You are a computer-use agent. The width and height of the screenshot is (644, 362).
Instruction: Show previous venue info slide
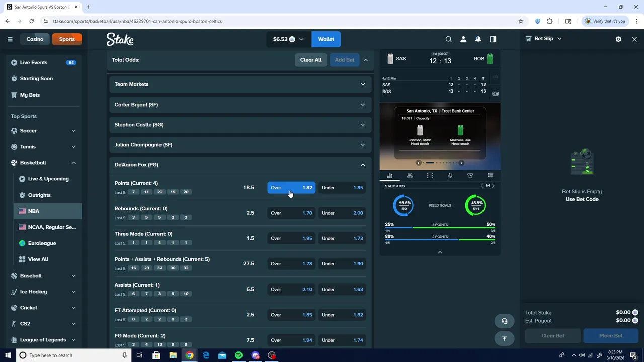tap(418, 163)
